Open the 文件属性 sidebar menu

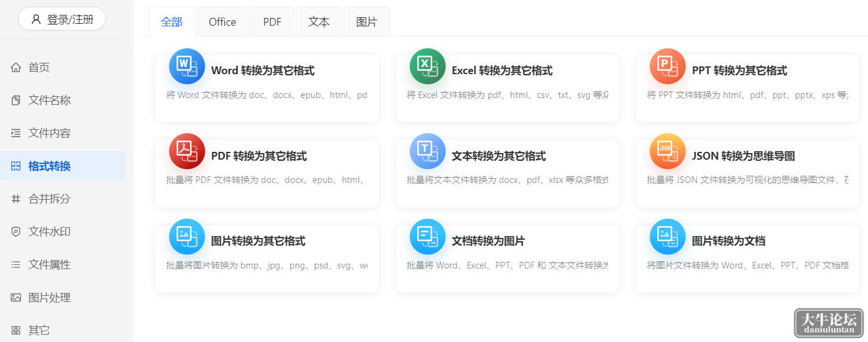tap(63, 265)
